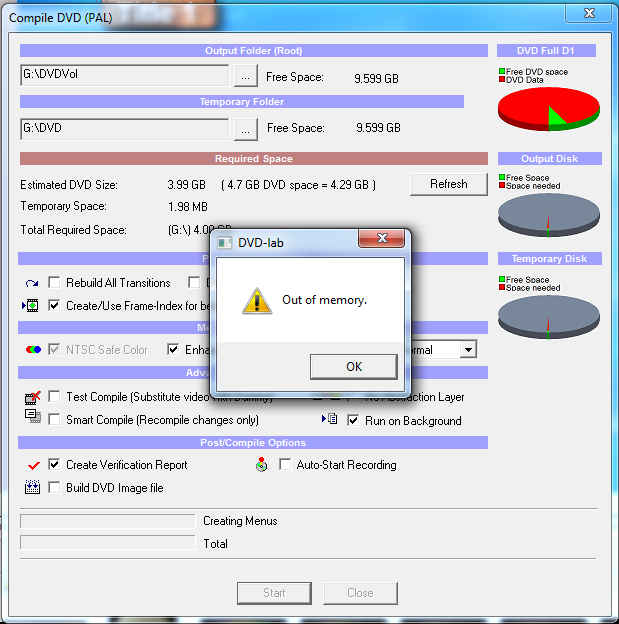The height and width of the screenshot is (624, 619).
Task: Enable Auto-Start Recording checkbox
Action: click(x=285, y=464)
